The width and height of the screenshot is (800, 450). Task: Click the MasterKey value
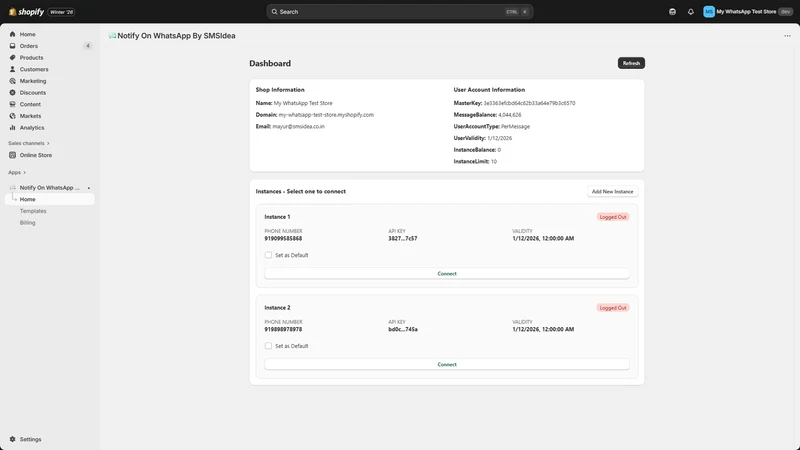529,103
